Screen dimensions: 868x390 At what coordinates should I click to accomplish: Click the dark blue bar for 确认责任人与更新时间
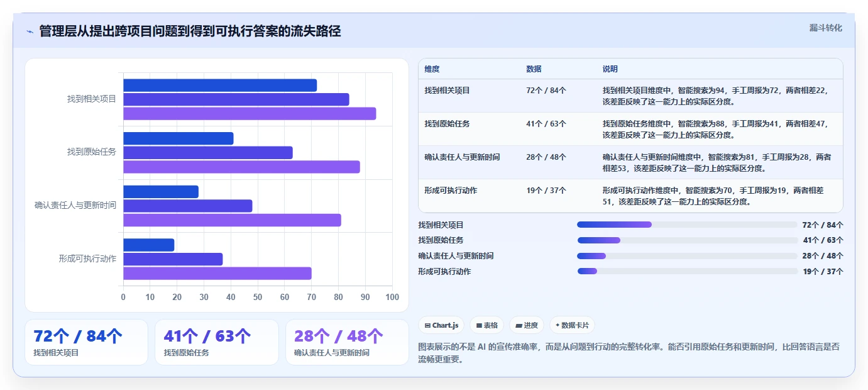pyautogui.click(x=161, y=192)
